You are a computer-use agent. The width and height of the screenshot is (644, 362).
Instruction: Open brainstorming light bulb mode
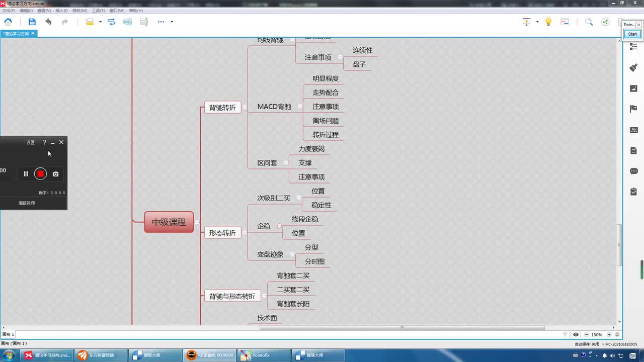pos(548,22)
